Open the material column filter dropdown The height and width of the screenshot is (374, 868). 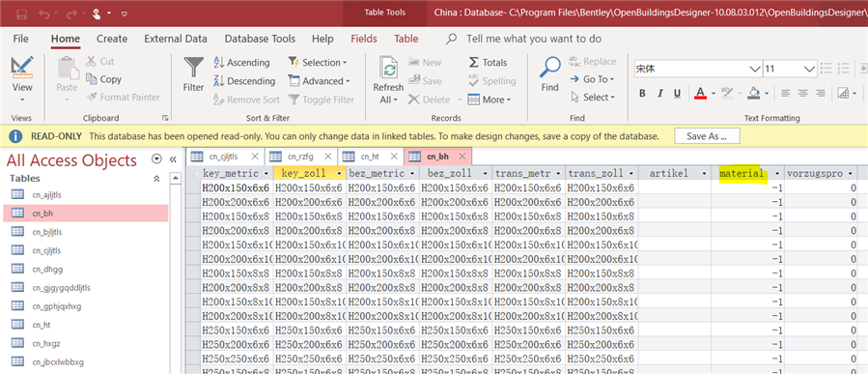pyautogui.click(x=778, y=173)
